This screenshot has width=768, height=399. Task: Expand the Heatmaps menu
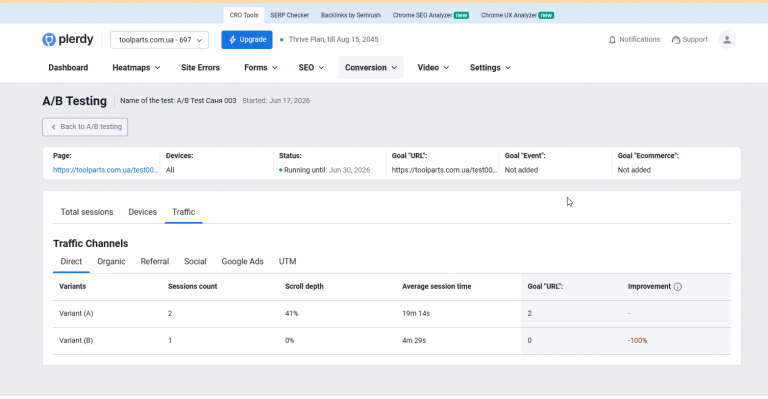pos(136,68)
